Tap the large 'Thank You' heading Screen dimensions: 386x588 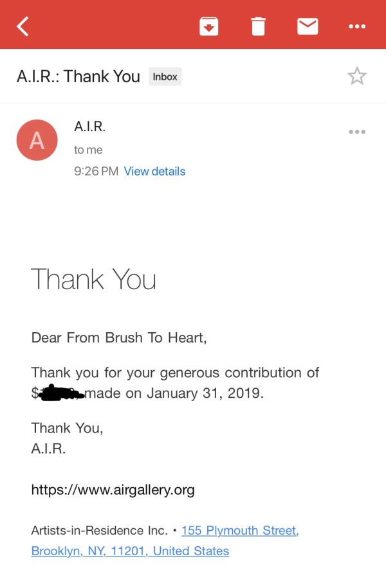click(93, 280)
